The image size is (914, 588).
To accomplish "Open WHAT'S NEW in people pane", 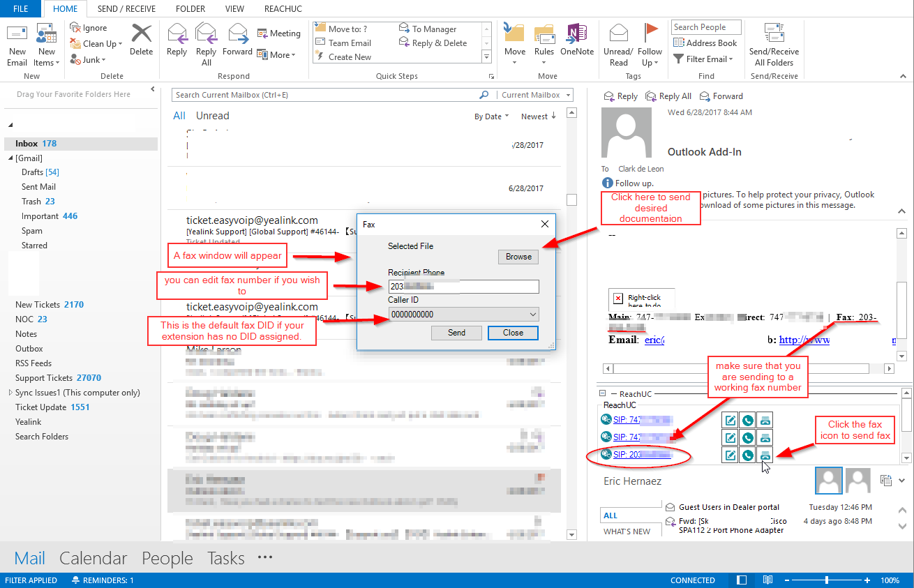I will click(627, 532).
